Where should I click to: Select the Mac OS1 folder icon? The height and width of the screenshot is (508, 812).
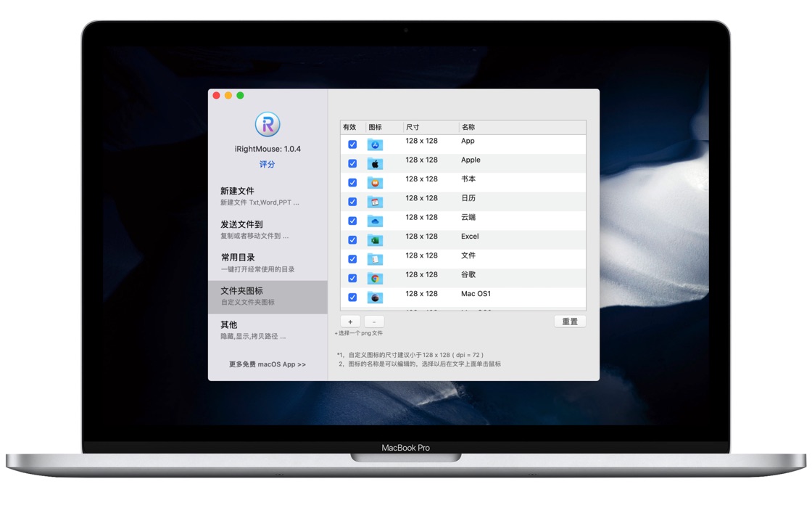tap(375, 298)
